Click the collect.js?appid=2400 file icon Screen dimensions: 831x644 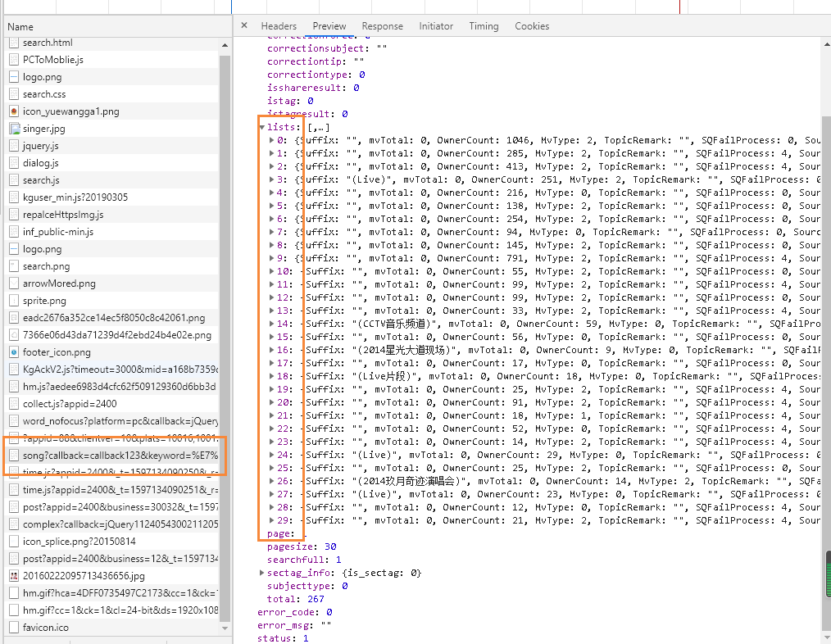14,404
